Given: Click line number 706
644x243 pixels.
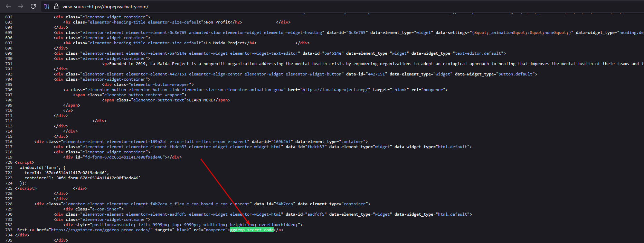Looking at the screenshot, I should [x=9, y=90].
